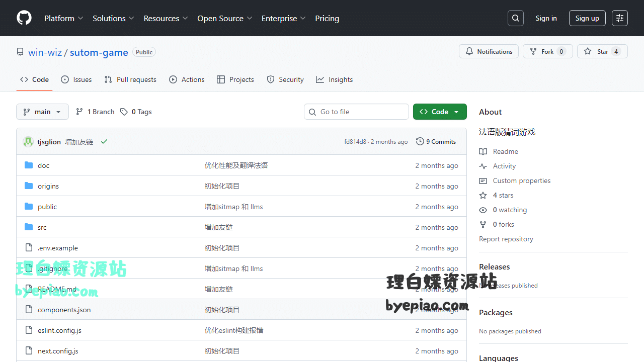Expand the Solutions menu

pos(113,18)
